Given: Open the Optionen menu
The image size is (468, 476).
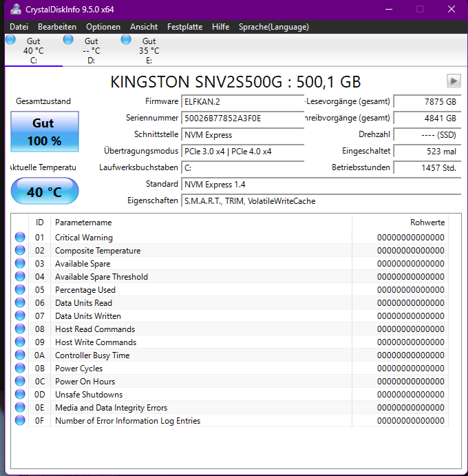Looking at the screenshot, I should tap(103, 27).
